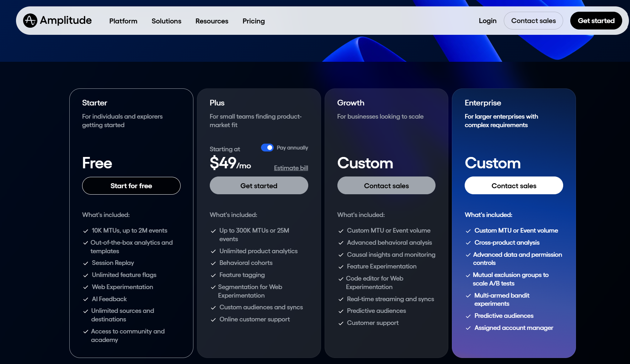630x364 pixels.
Task: Click "Unlimited sources and destinations"
Action: 123,315
